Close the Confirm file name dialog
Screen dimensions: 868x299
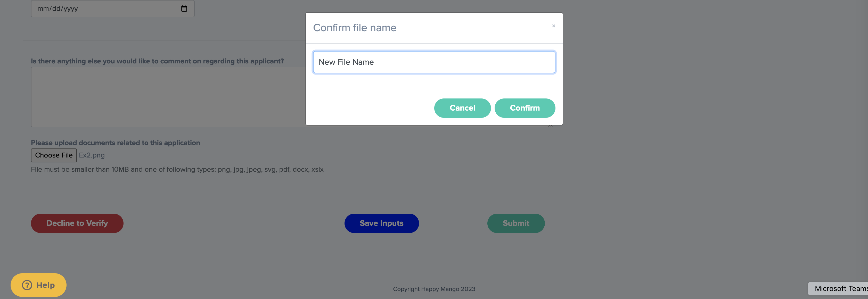(553, 26)
